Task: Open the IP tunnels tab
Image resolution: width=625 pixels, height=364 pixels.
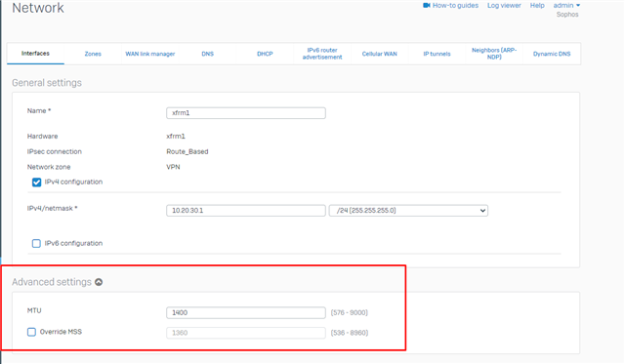Action: click(x=437, y=54)
